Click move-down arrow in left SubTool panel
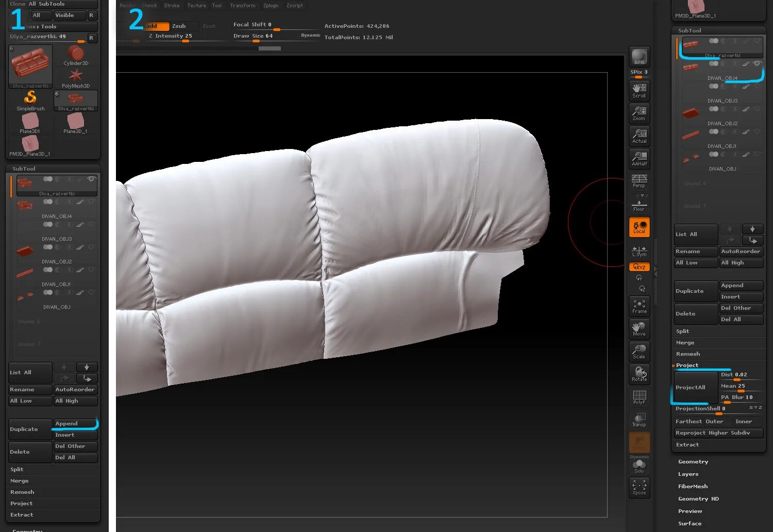773x532 pixels. (x=87, y=367)
